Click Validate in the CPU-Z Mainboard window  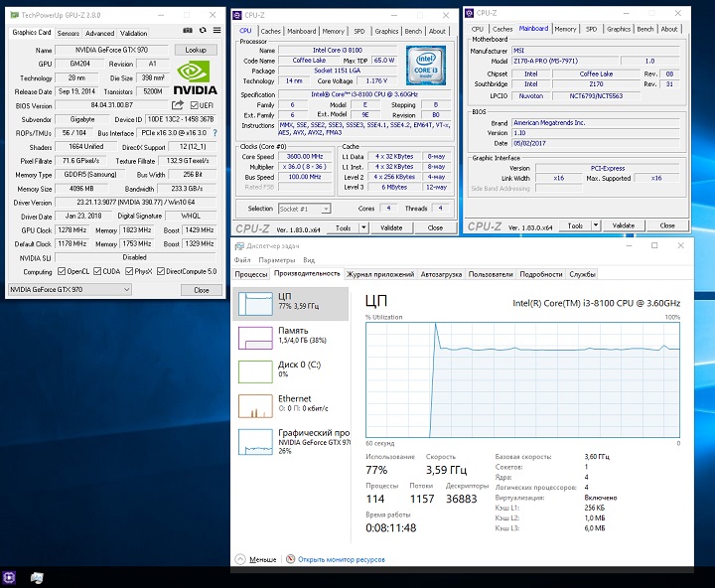[624, 225]
